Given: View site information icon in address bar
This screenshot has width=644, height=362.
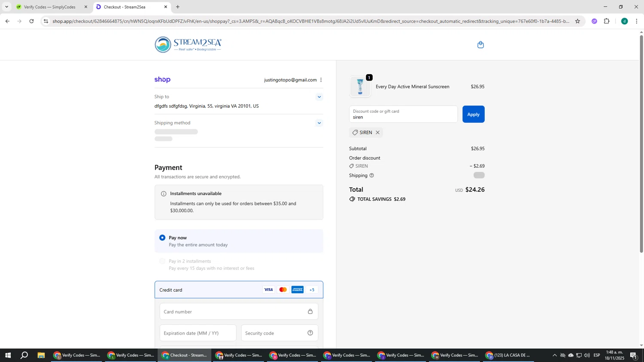Looking at the screenshot, I should 46,21.
